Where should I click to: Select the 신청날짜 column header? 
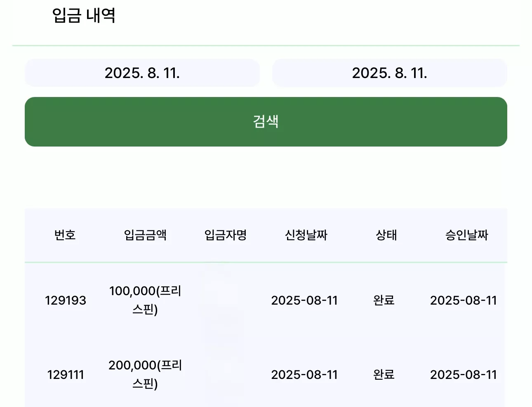306,235
